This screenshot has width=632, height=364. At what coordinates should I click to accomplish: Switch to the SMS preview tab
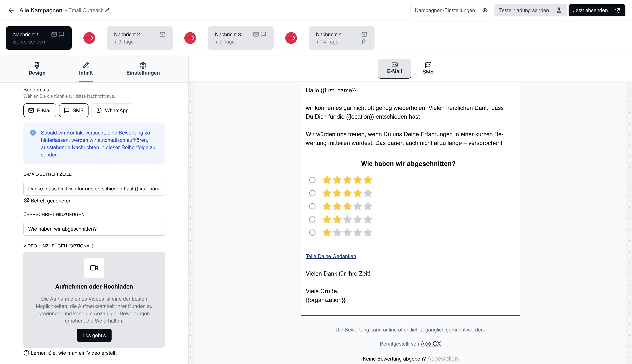428,68
